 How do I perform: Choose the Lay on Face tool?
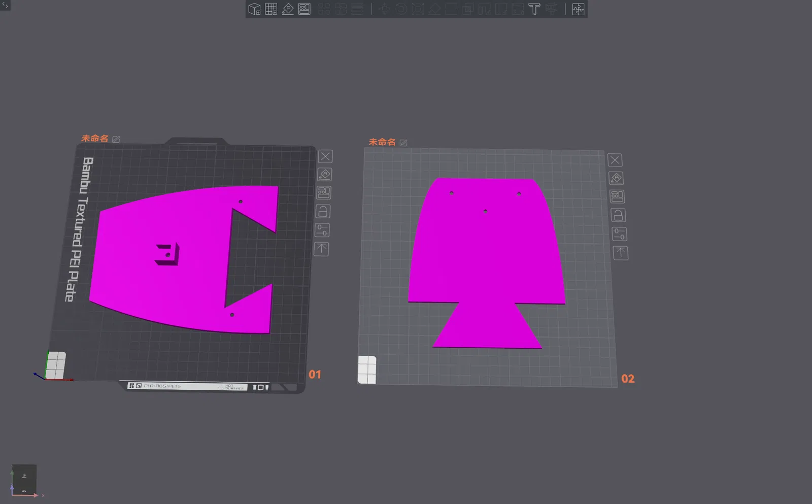434,9
